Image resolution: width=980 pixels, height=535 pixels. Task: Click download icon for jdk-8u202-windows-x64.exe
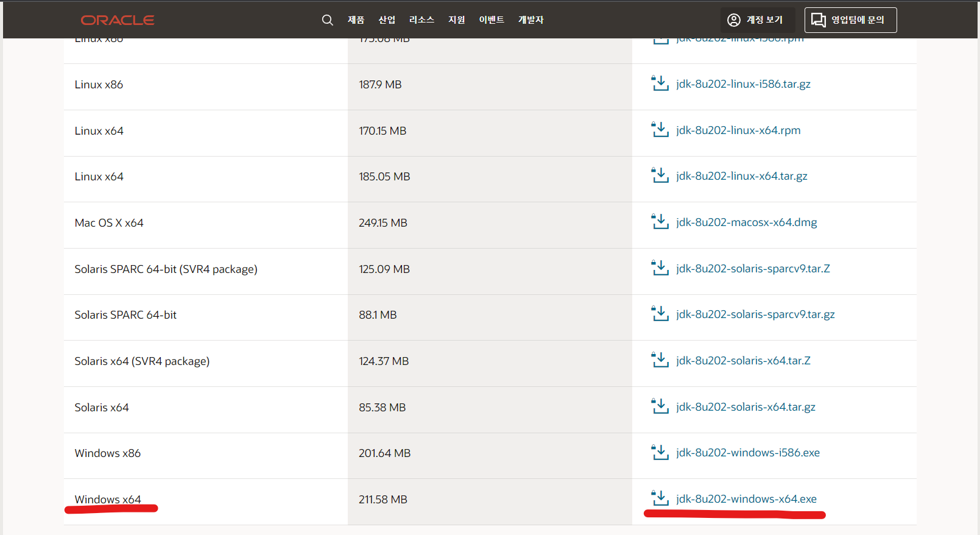pyautogui.click(x=660, y=498)
